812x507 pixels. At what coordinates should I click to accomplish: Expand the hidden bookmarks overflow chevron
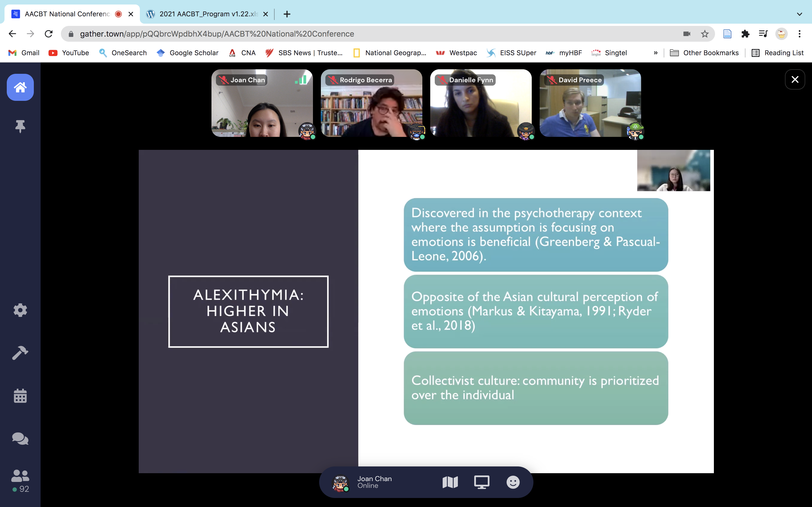655,53
